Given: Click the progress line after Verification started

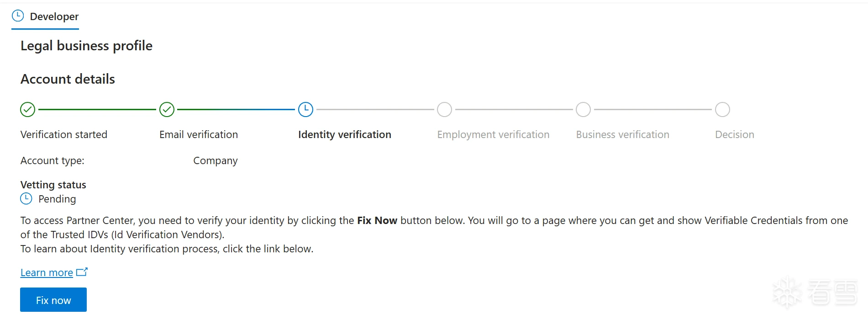Looking at the screenshot, I should (x=97, y=110).
